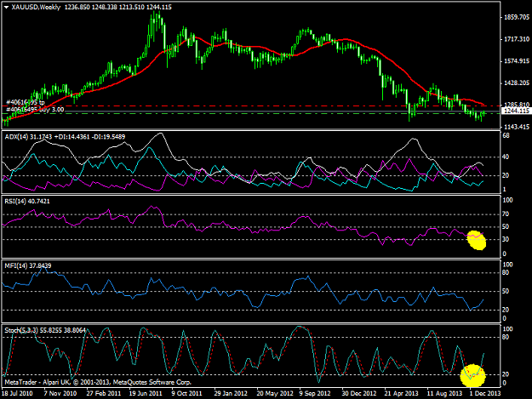Click the 80 level on the Stoch scale
Viewport: 532px width, 399px height.
click(x=506, y=337)
